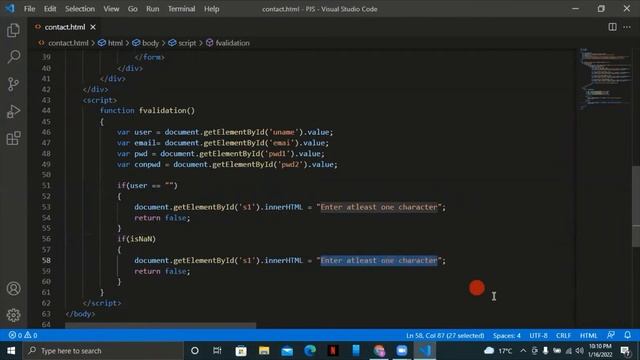Open the Action Center notifications icon
The width and height of the screenshot is (640, 360).
(x=625, y=350)
